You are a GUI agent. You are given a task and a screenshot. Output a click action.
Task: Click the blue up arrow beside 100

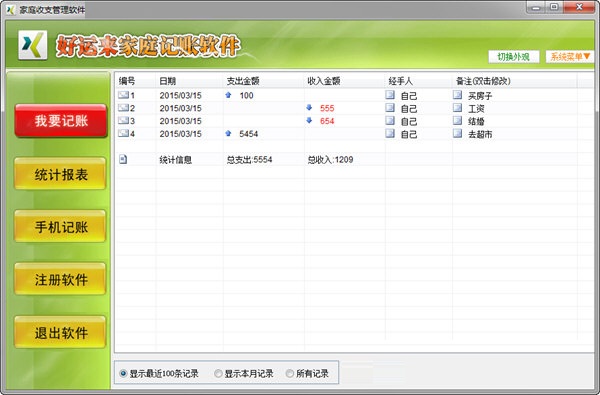tap(228, 95)
